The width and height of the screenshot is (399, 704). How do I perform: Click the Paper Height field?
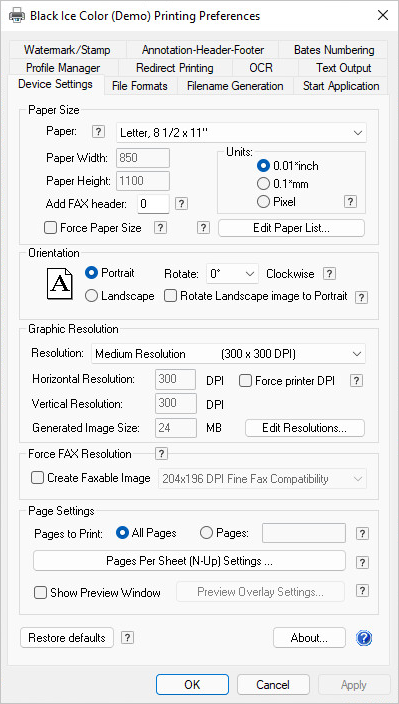(143, 180)
